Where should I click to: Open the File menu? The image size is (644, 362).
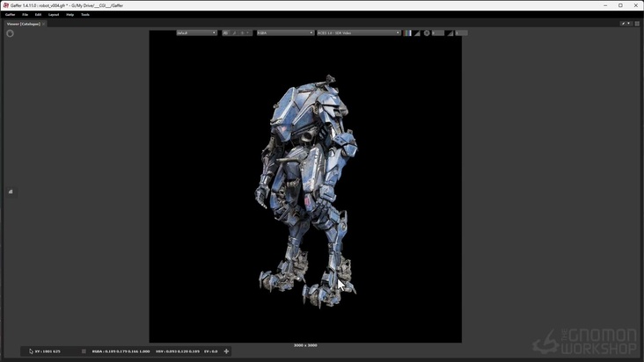pyautogui.click(x=25, y=14)
